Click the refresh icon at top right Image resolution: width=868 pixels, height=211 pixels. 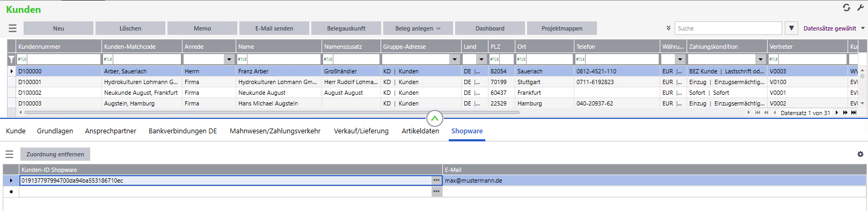[x=846, y=7]
